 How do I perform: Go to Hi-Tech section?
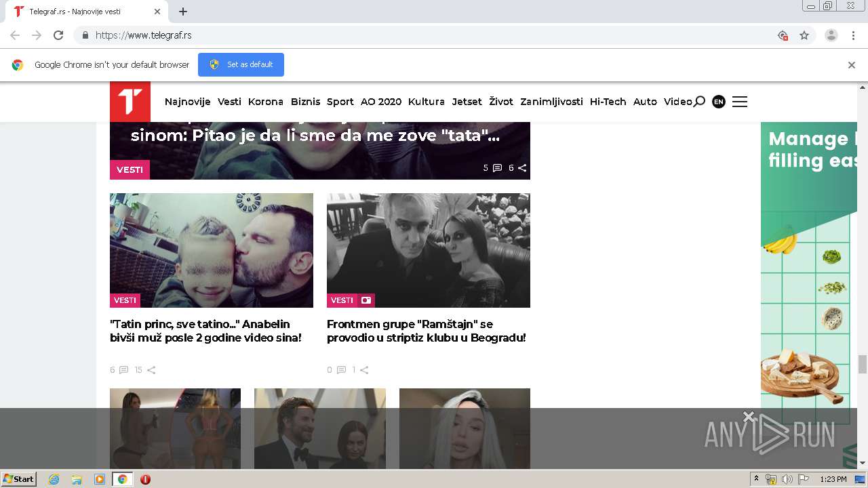[608, 102]
